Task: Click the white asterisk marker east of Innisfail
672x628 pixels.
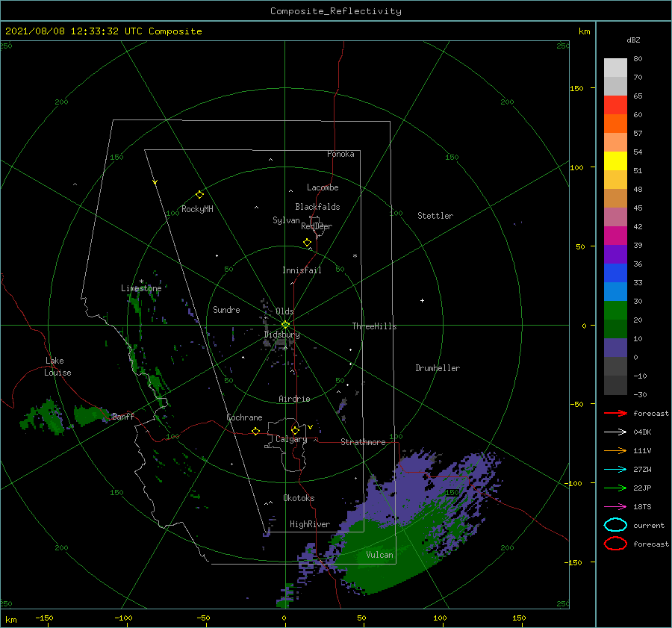Action: 355,256
